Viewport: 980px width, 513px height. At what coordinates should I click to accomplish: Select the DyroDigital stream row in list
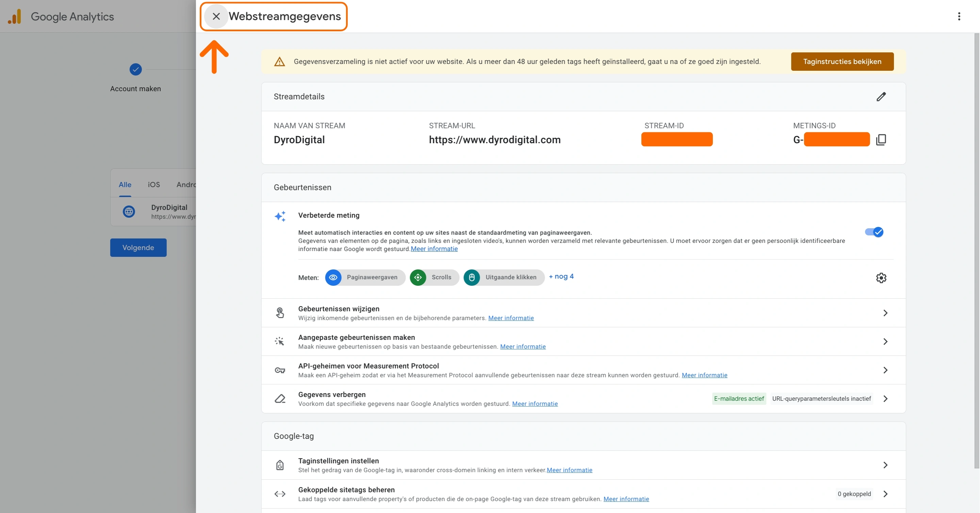pyautogui.click(x=153, y=212)
